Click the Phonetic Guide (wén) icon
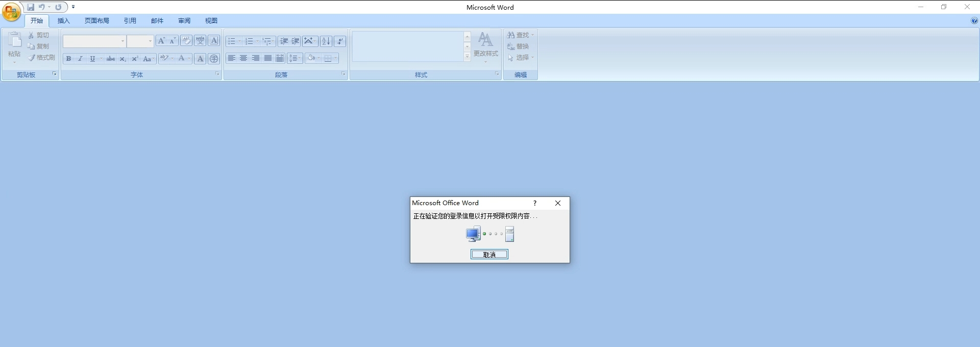Screen dimensions: 980x347 pyautogui.click(x=200, y=41)
